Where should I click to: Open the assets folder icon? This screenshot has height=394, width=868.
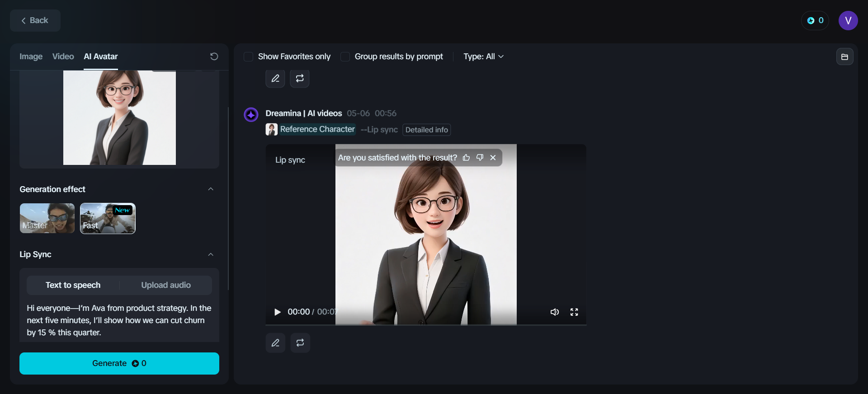[844, 57]
